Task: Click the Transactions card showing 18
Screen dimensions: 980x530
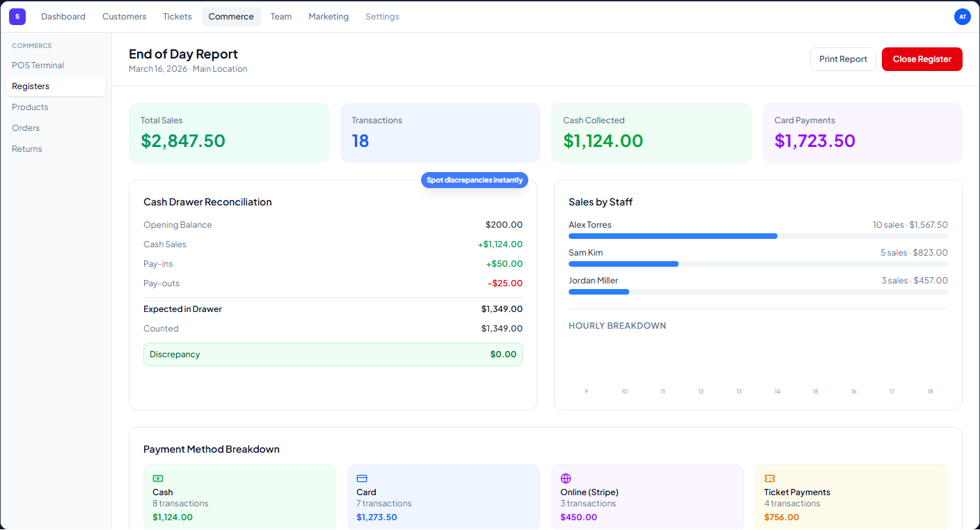Action: click(x=440, y=133)
